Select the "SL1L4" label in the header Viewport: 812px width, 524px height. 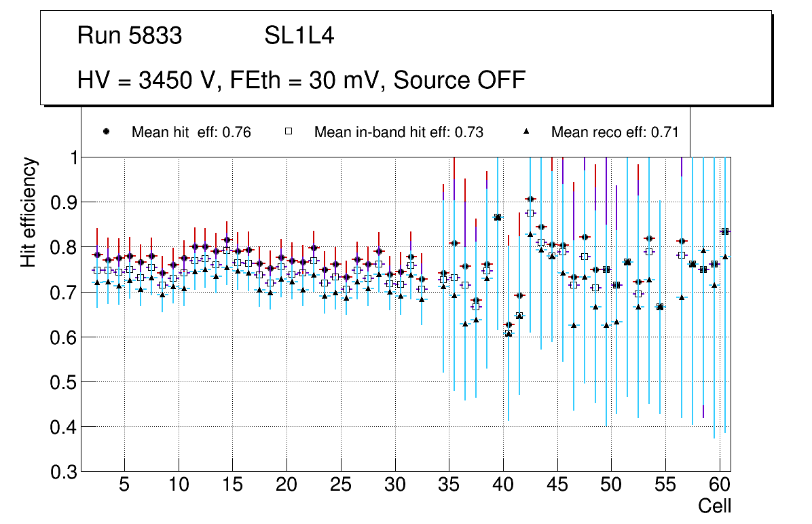299,36
